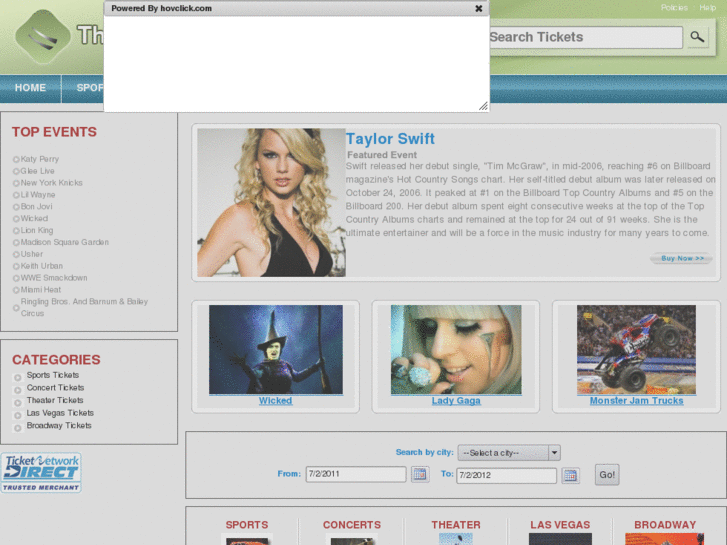Go to the HOME menu tab
727x545 pixels.
[x=30, y=88]
